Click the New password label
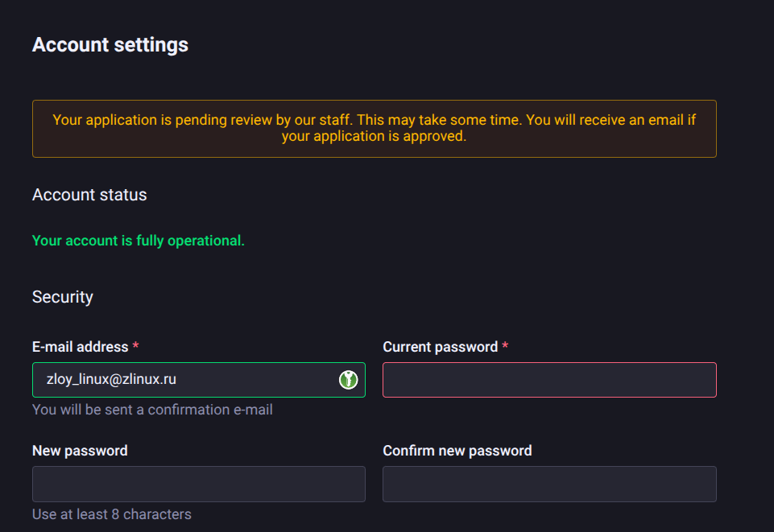 pos(80,451)
